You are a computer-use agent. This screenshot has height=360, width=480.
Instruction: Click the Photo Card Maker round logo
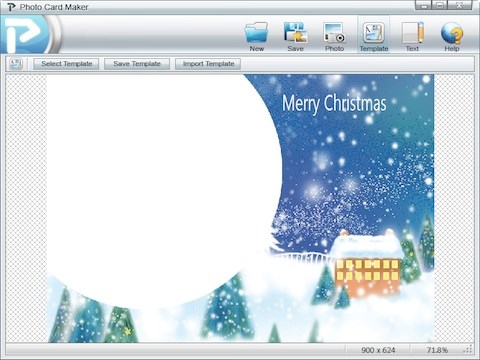click(x=27, y=34)
